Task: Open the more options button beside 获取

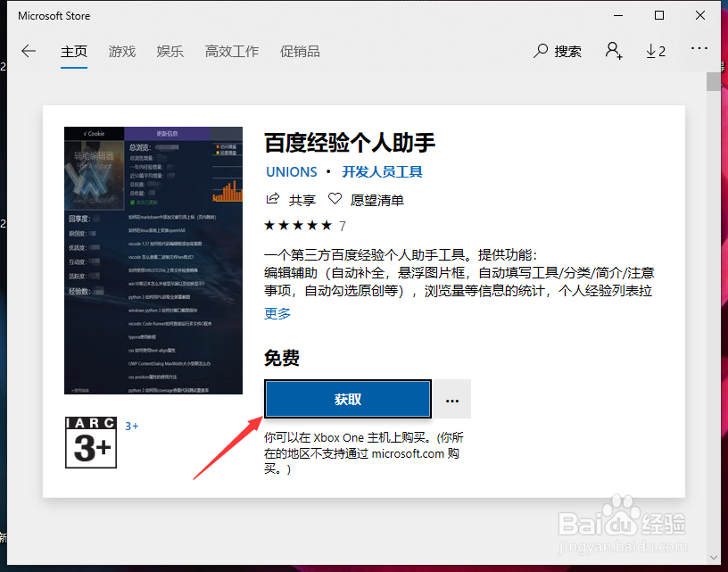Action: (x=452, y=399)
